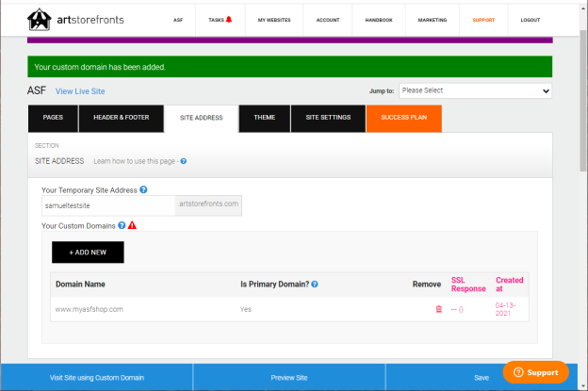The image size is (588, 391).
Task: Click help icon beside Is Primary Domain
Action: pos(314,284)
